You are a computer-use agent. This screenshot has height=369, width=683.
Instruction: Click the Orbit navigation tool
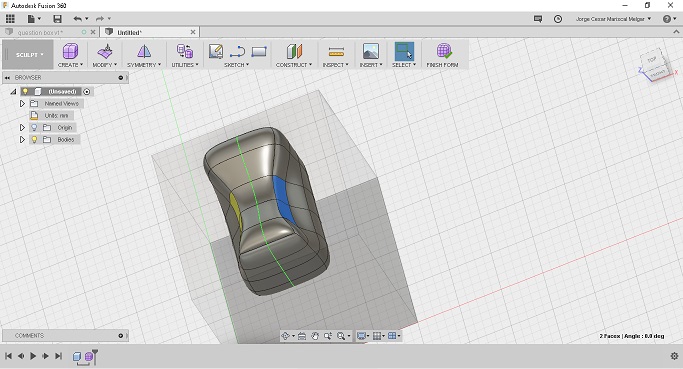coord(286,336)
